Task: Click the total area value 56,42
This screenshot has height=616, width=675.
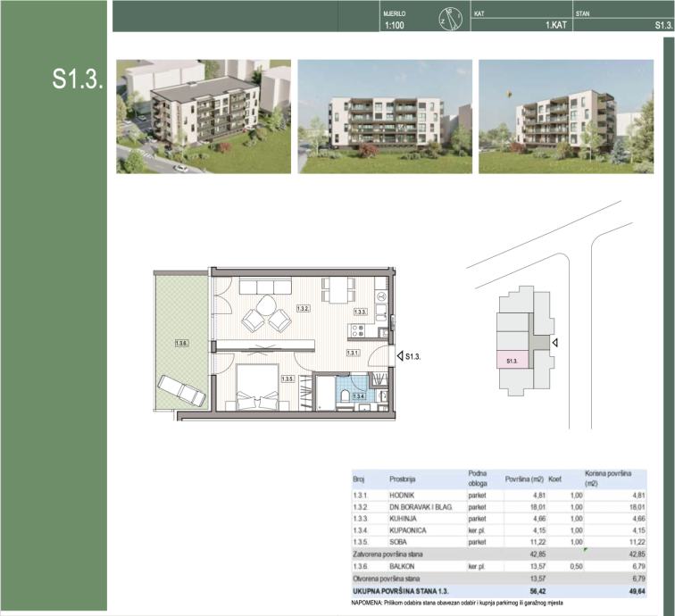Action: 537,592
